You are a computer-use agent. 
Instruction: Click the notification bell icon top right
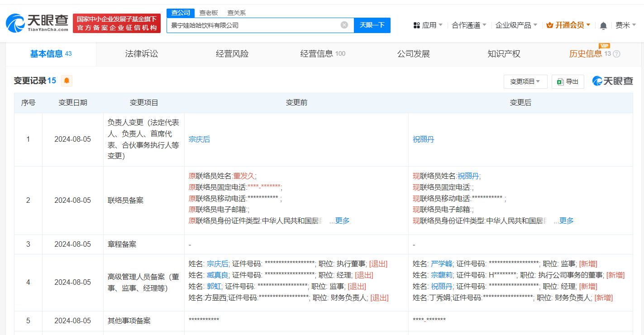coord(603,25)
